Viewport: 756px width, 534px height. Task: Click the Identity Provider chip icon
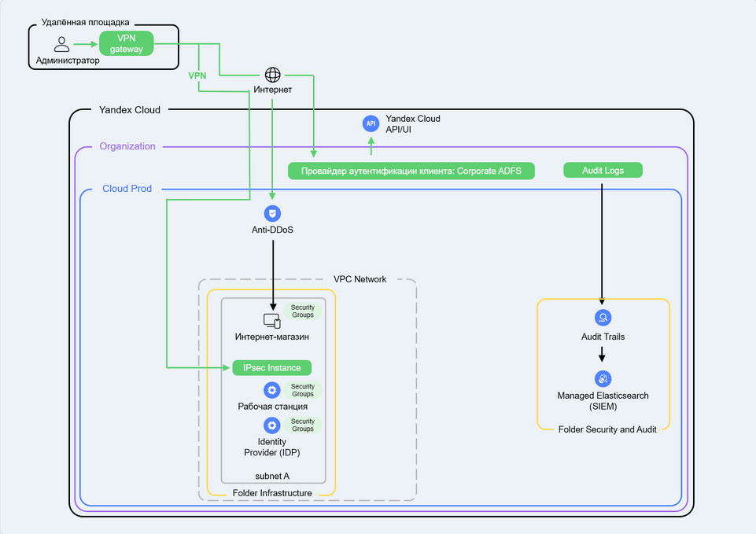tap(272, 425)
